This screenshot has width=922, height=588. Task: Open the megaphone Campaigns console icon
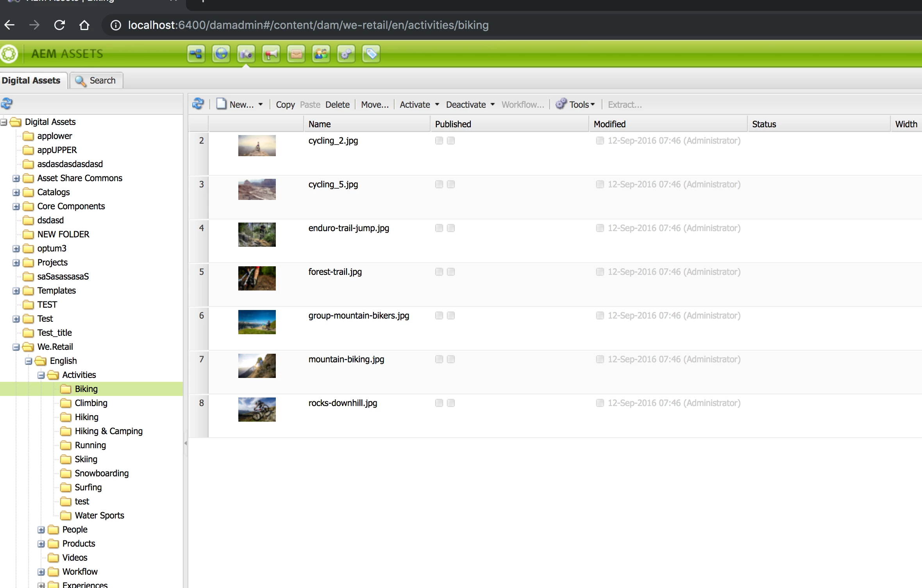click(271, 54)
